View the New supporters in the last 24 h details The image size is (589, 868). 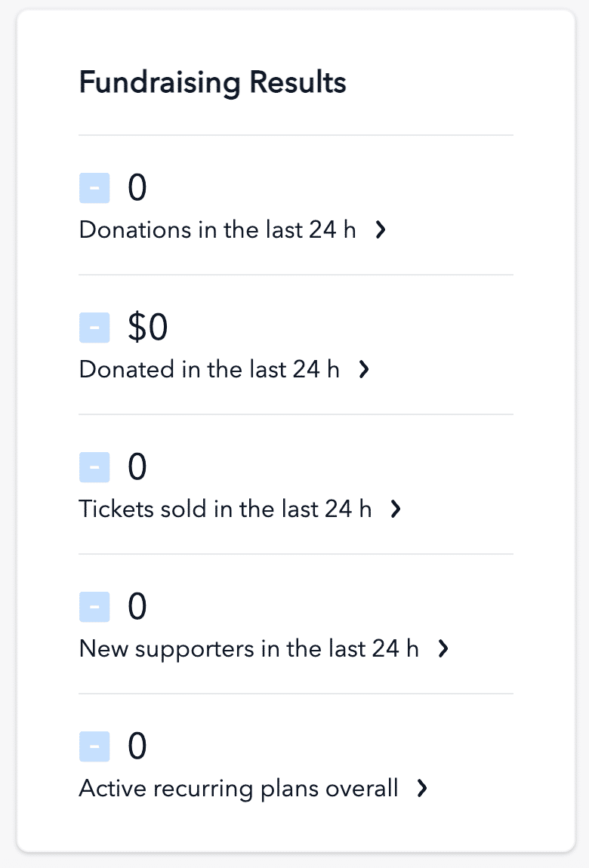coord(248,648)
